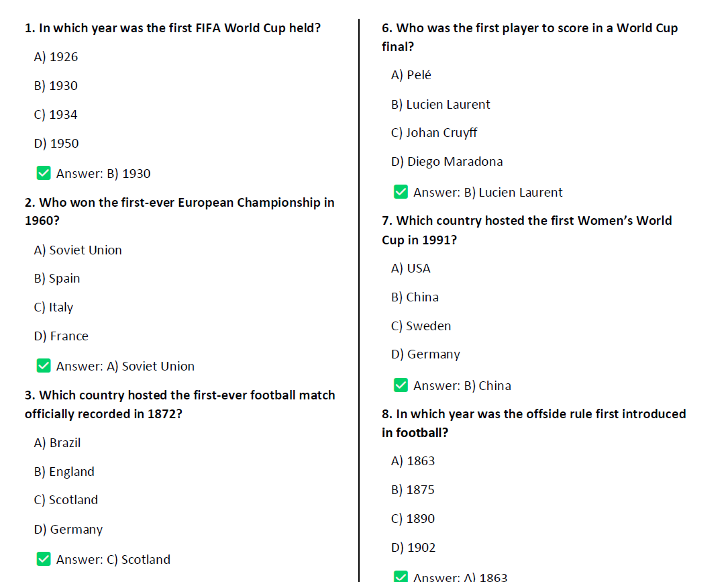Pick option D) 1950 in the first question
The width and height of the screenshot is (728, 582).
(x=56, y=144)
